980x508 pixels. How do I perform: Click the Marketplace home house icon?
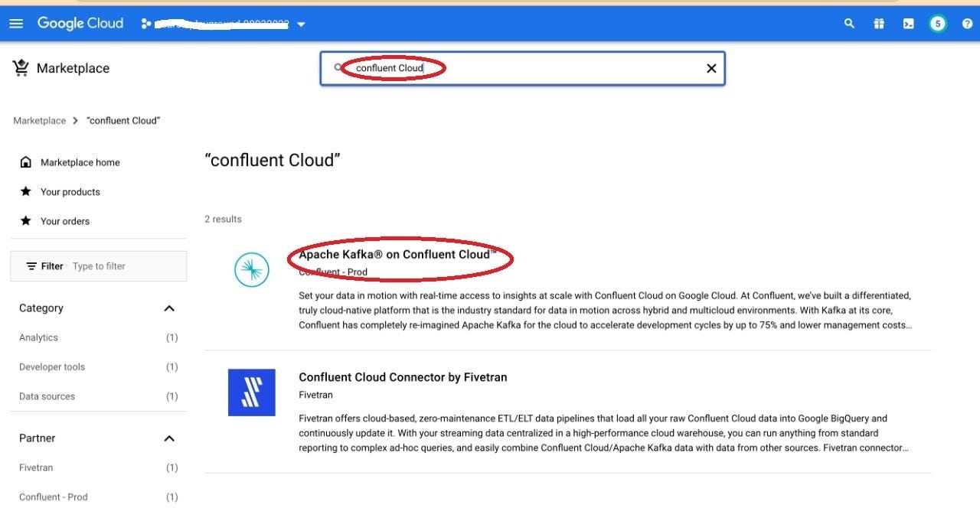pyautogui.click(x=25, y=162)
